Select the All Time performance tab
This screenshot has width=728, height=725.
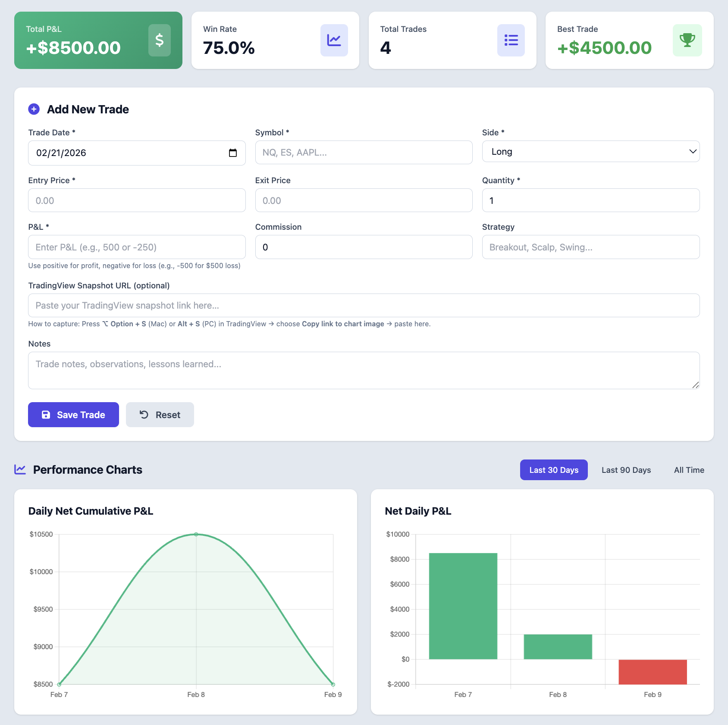click(x=688, y=470)
